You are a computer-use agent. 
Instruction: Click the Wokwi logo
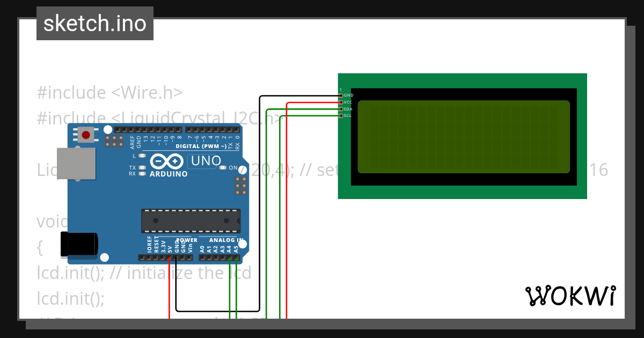point(572,296)
